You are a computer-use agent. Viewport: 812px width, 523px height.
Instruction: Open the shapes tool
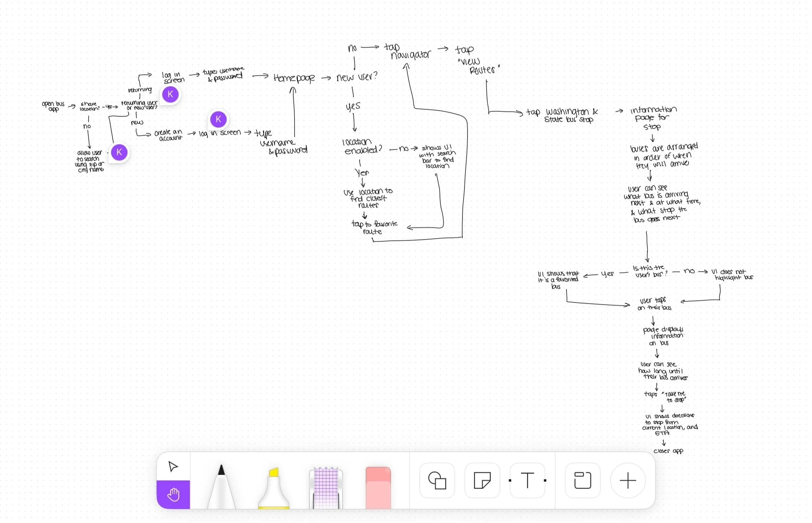click(437, 480)
